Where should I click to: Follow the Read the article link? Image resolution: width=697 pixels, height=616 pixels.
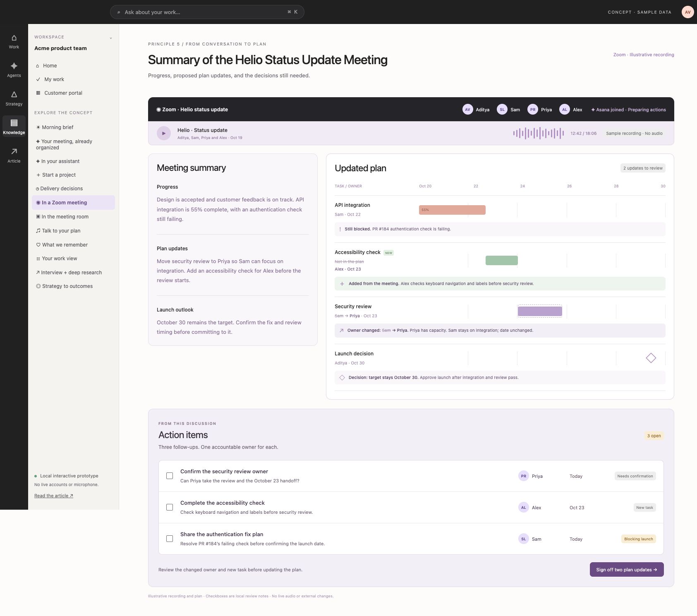click(x=54, y=496)
